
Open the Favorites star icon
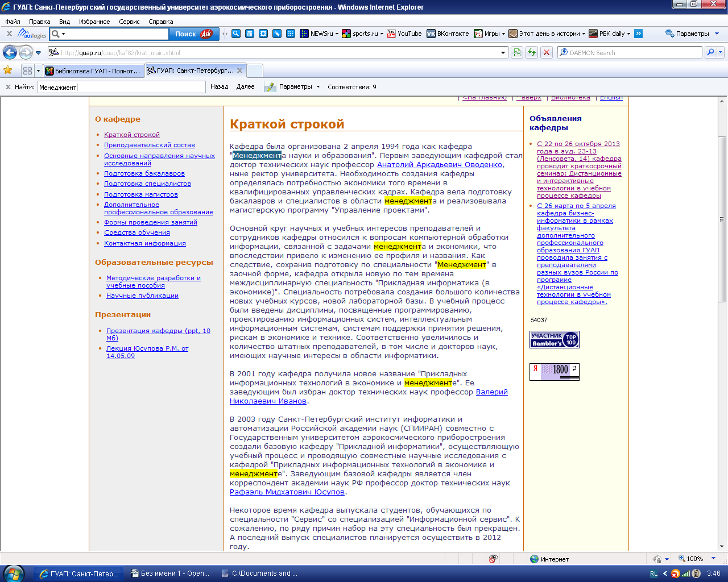click(x=8, y=70)
